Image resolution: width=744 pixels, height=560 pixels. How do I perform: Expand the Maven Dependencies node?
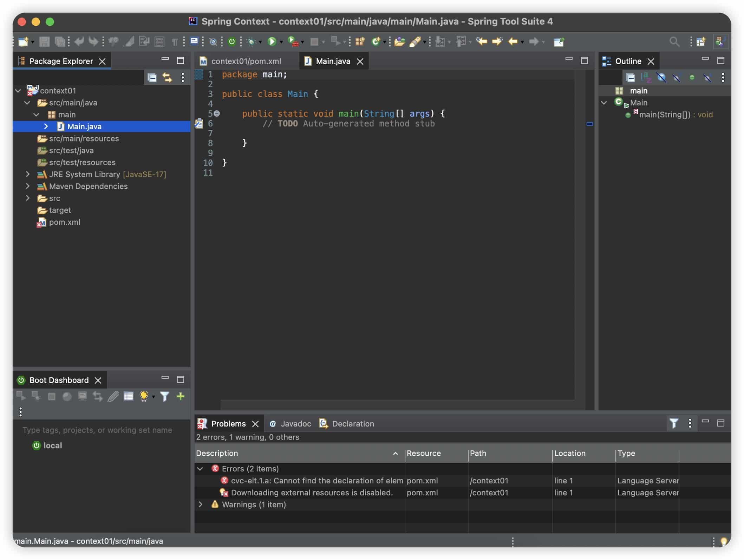pos(27,186)
